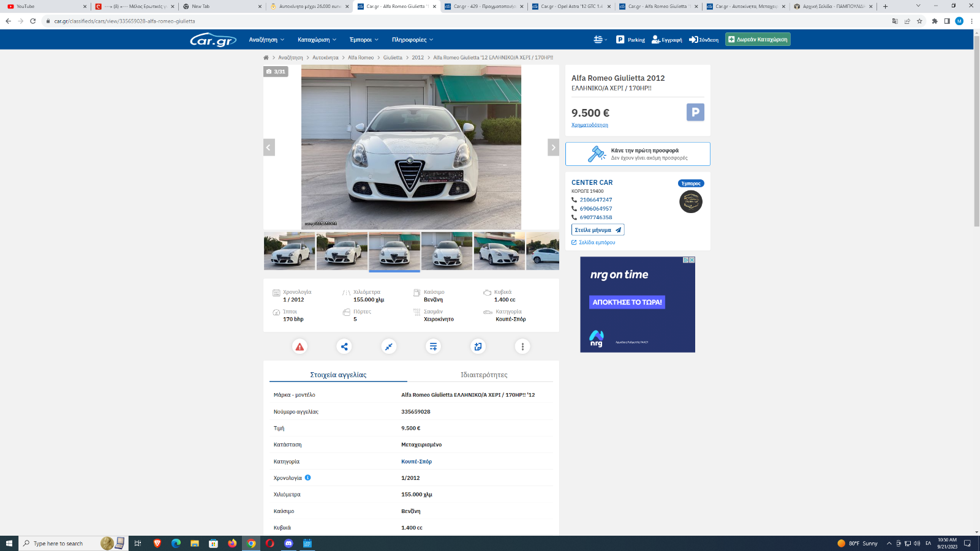
Task: Click the translate page icon in address bar
Action: (x=895, y=21)
